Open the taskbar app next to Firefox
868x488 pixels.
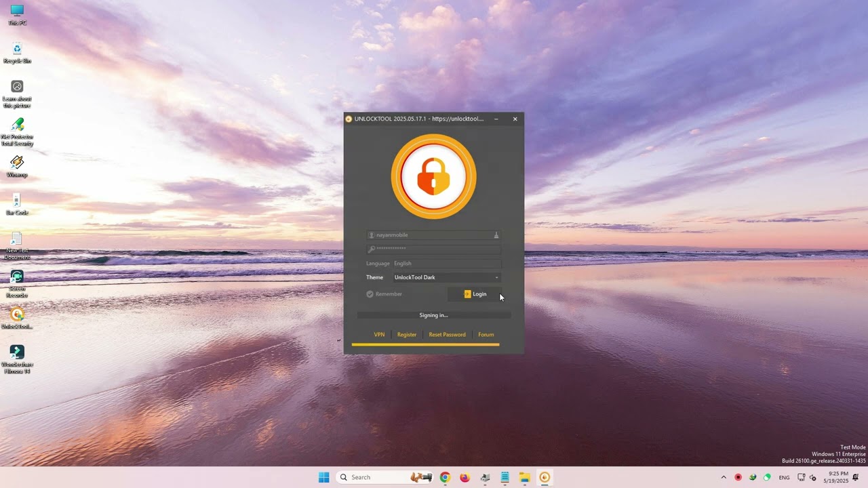click(x=485, y=477)
